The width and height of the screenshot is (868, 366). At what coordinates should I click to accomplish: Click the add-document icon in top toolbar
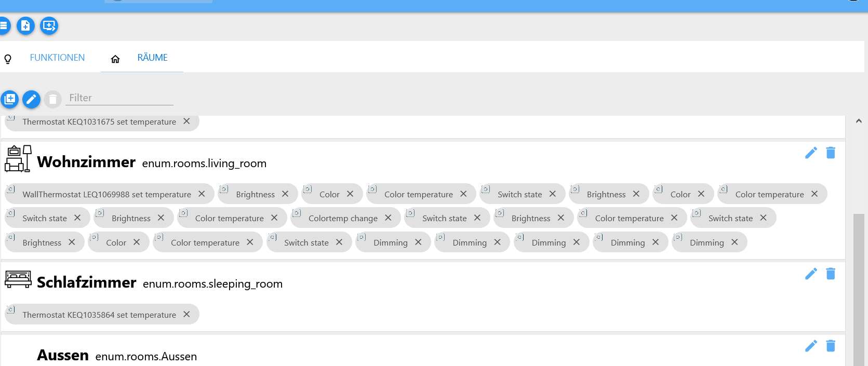(x=25, y=25)
